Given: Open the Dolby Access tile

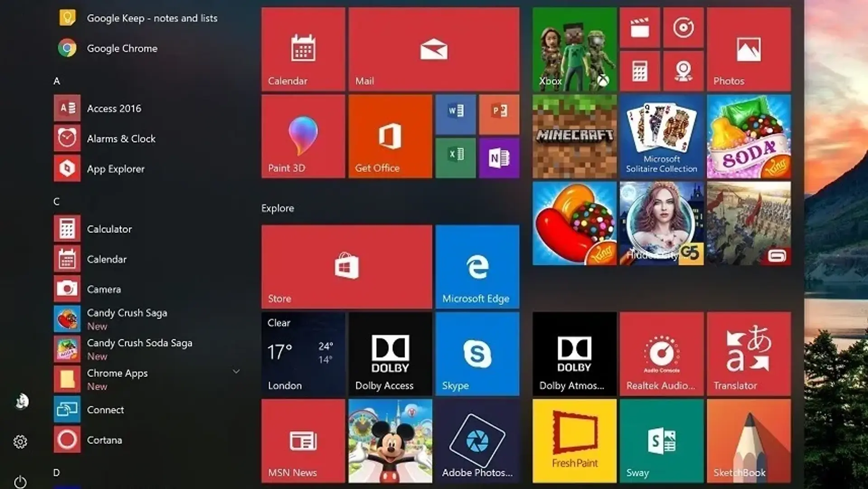Looking at the screenshot, I should click(390, 354).
